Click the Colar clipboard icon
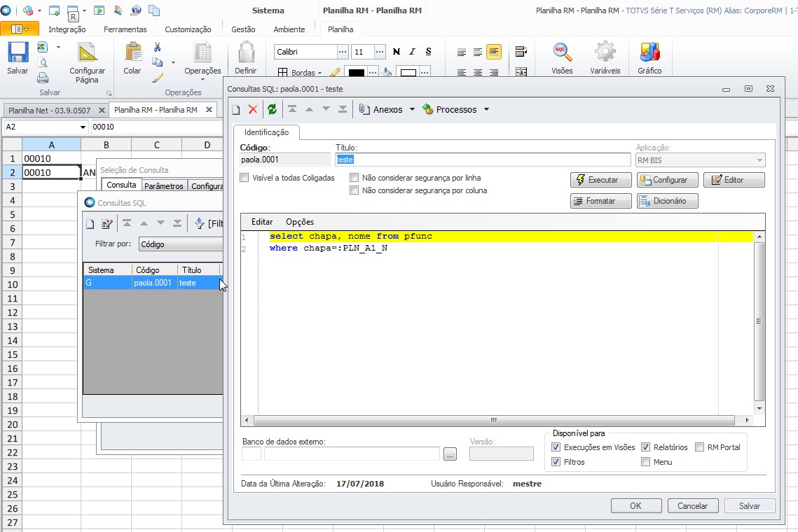Viewport: 798px width, 532px height. pyautogui.click(x=133, y=53)
